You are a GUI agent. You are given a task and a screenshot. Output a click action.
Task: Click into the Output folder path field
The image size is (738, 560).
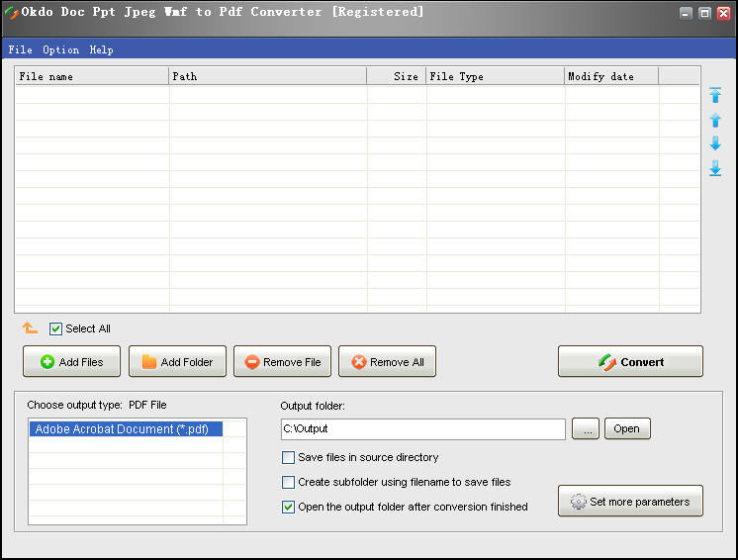[x=423, y=429]
